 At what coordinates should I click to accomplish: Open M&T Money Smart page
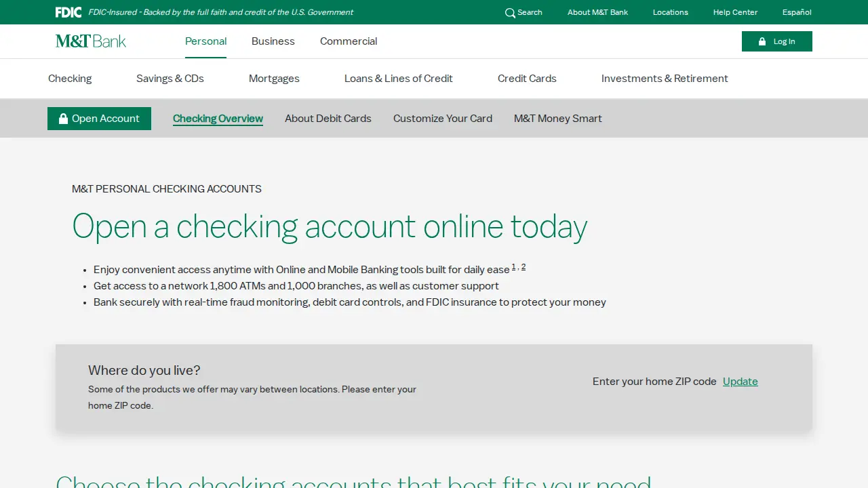(558, 119)
